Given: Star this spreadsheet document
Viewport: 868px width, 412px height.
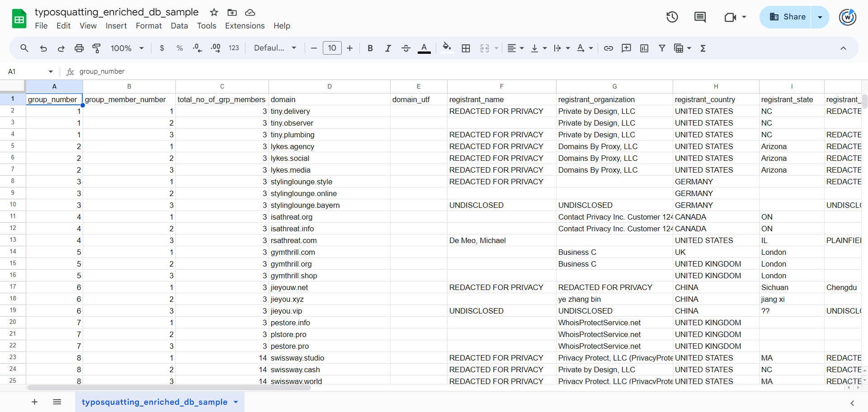Looking at the screenshot, I should pyautogui.click(x=214, y=12).
